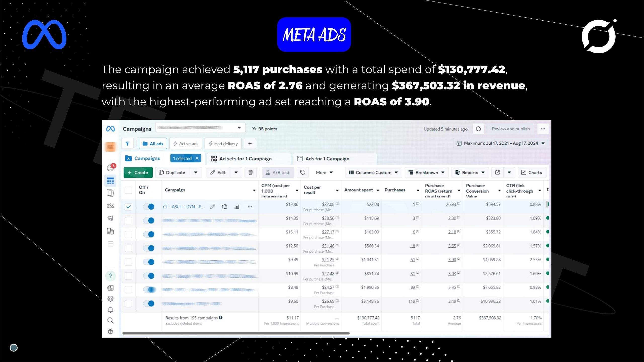644x362 pixels.
Task: Open the Reports dropdown
Action: (x=470, y=172)
